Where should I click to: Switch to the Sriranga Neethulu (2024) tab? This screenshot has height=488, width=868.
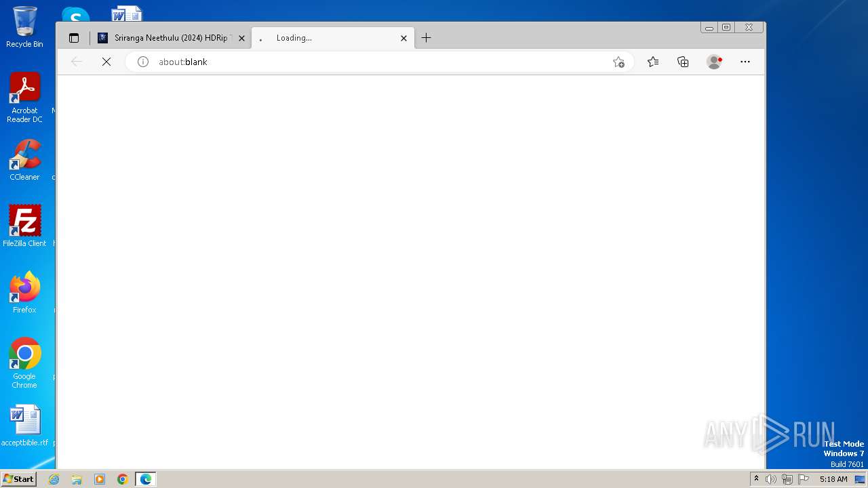(x=171, y=38)
